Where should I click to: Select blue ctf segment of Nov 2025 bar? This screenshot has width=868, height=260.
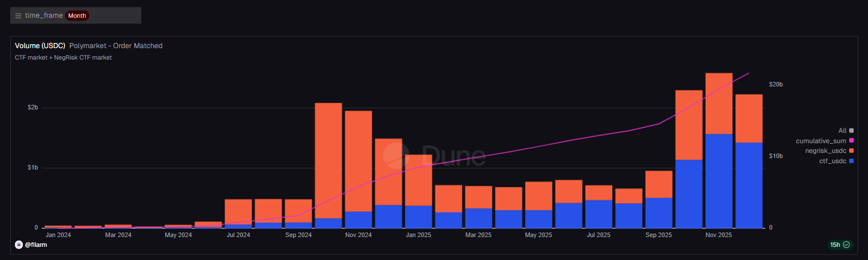(719, 181)
